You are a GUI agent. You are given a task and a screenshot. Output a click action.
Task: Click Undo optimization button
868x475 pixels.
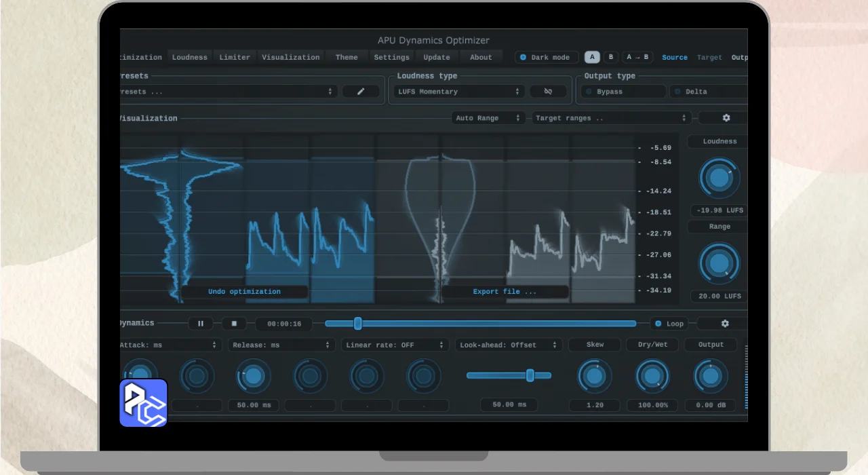(244, 292)
